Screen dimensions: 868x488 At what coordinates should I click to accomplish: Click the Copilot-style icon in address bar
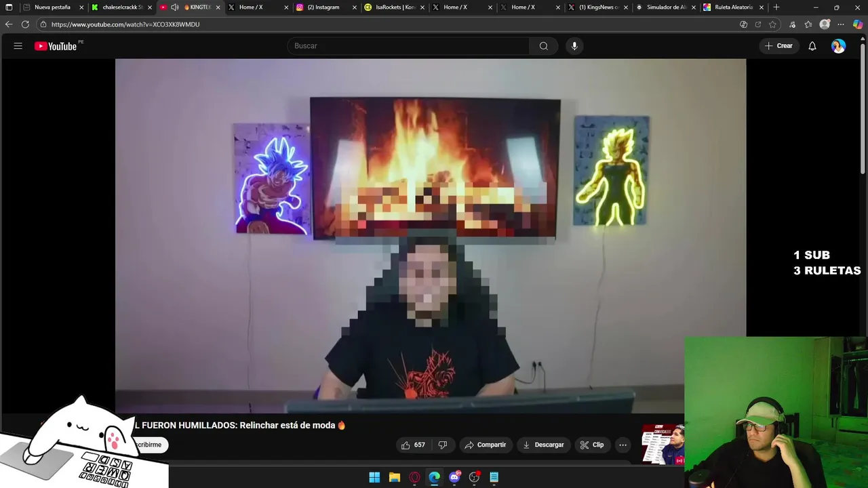[x=743, y=24]
